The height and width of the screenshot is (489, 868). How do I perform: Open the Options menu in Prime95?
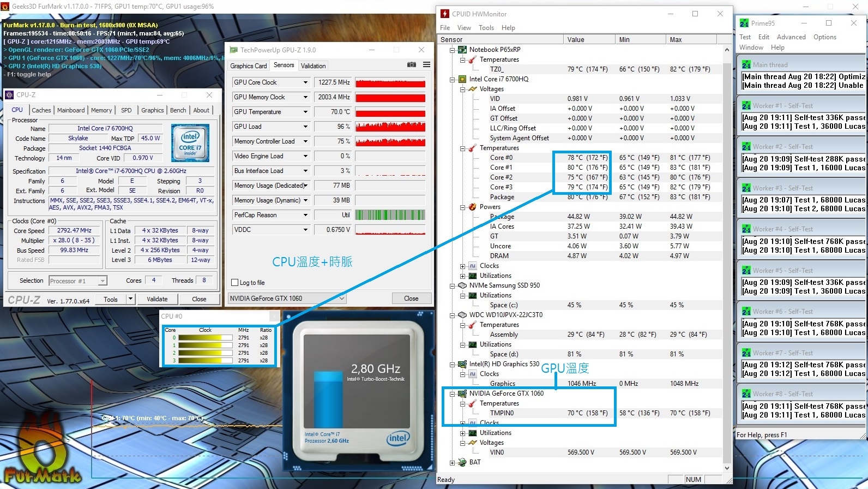(x=824, y=37)
